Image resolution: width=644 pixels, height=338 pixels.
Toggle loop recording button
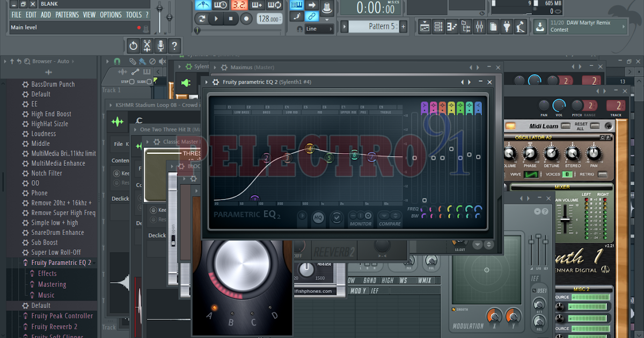coord(275,5)
